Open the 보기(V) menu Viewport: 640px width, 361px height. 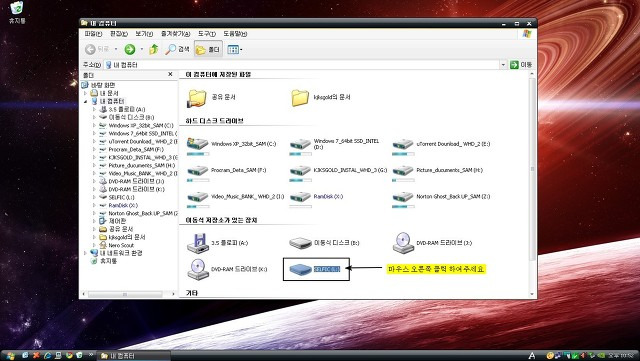[144, 33]
